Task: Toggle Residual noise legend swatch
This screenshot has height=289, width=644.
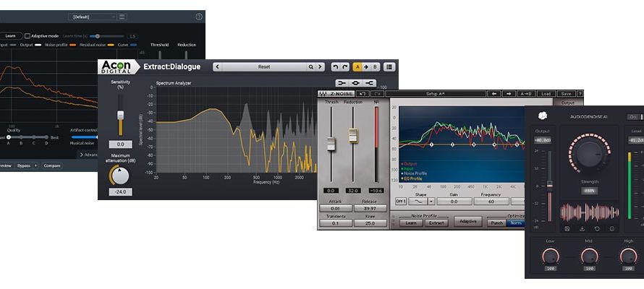Action: click(111, 45)
